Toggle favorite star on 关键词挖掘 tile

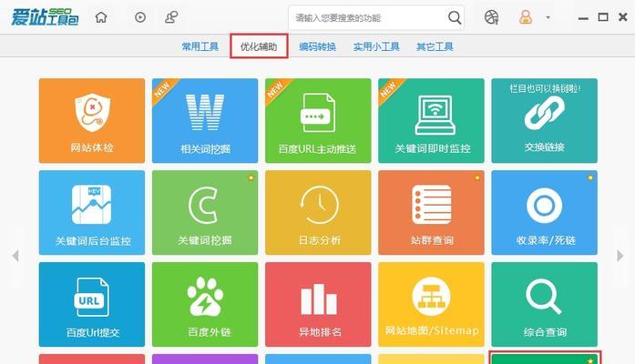click(x=251, y=177)
